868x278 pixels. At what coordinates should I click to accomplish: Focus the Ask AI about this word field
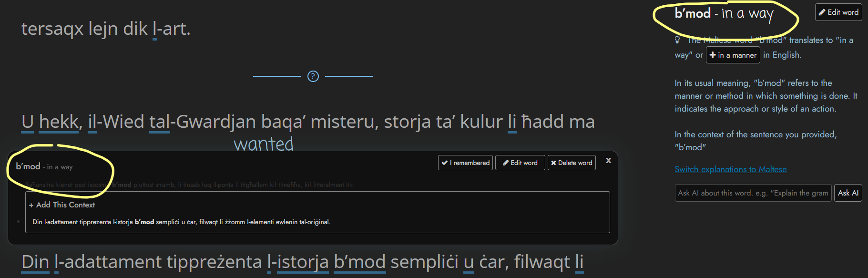(753, 193)
